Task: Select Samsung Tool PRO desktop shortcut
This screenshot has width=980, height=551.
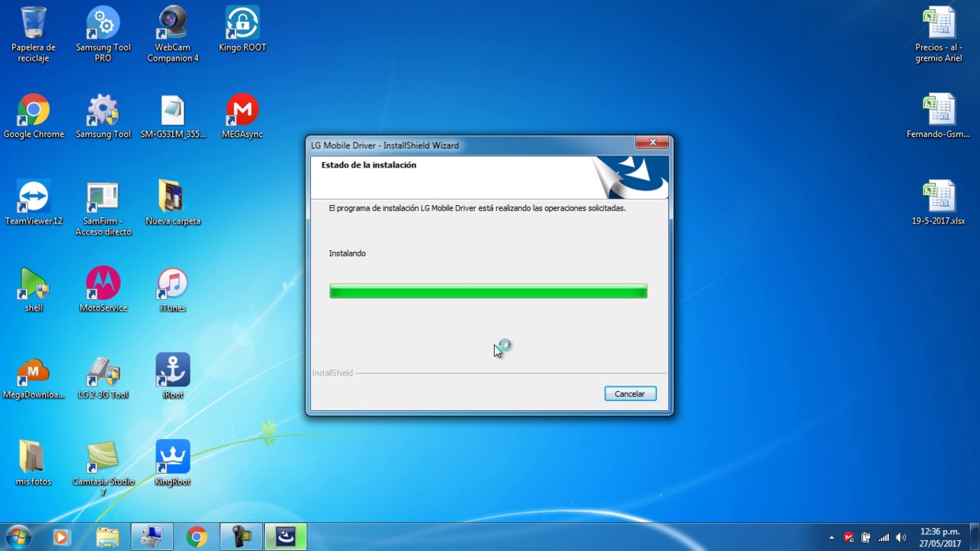Action: [103, 34]
